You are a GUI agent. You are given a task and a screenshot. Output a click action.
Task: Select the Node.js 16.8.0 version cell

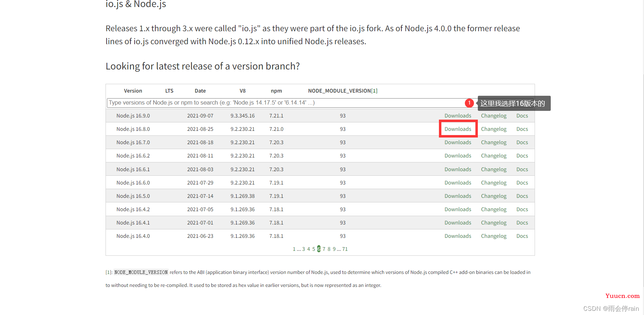click(133, 129)
